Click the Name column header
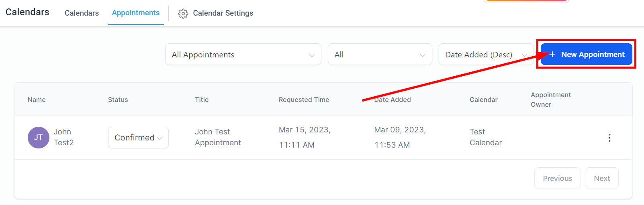Image resolution: width=644 pixels, height=205 pixels. (x=37, y=99)
